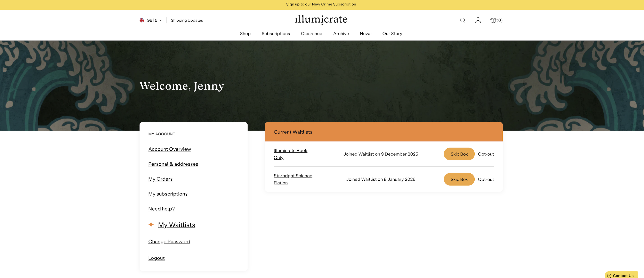Click Logout in the account sidebar
The height and width of the screenshot is (278, 644).
click(x=156, y=258)
